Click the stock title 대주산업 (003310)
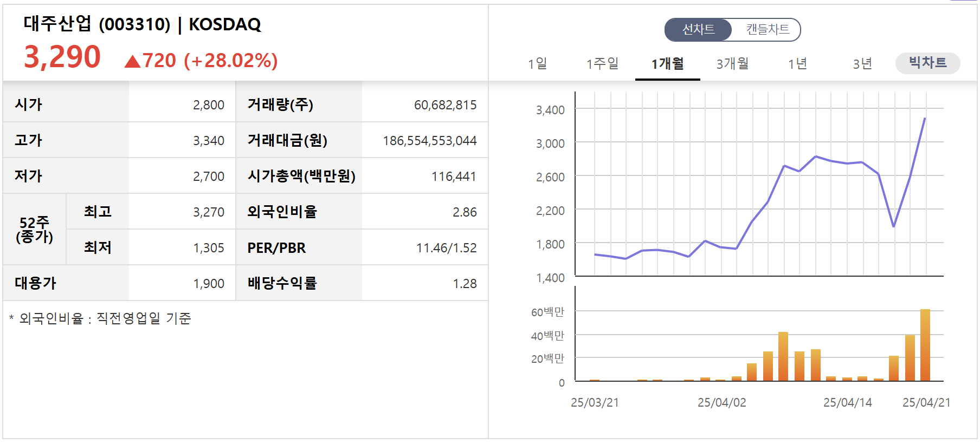This screenshot has width=980, height=444. pos(97,24)
